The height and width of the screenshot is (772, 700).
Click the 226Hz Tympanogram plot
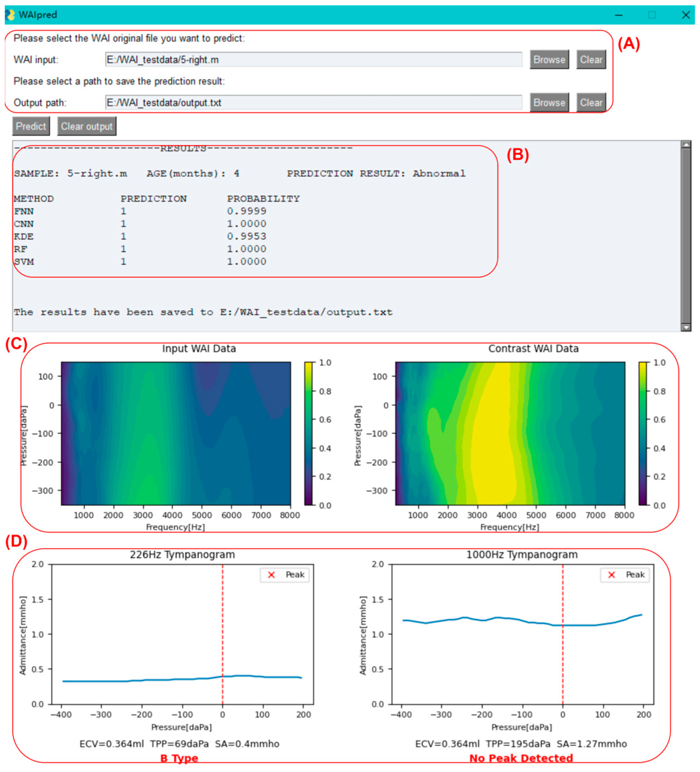tap(182, 634)
